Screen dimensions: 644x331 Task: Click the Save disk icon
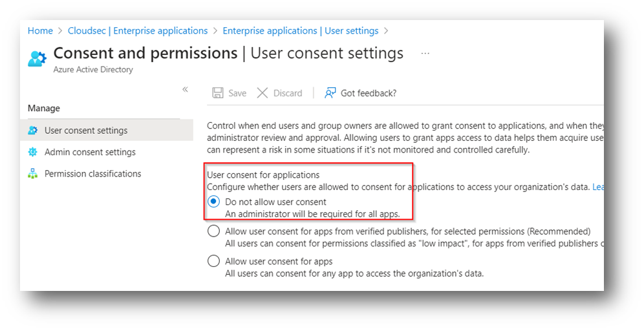218,93
